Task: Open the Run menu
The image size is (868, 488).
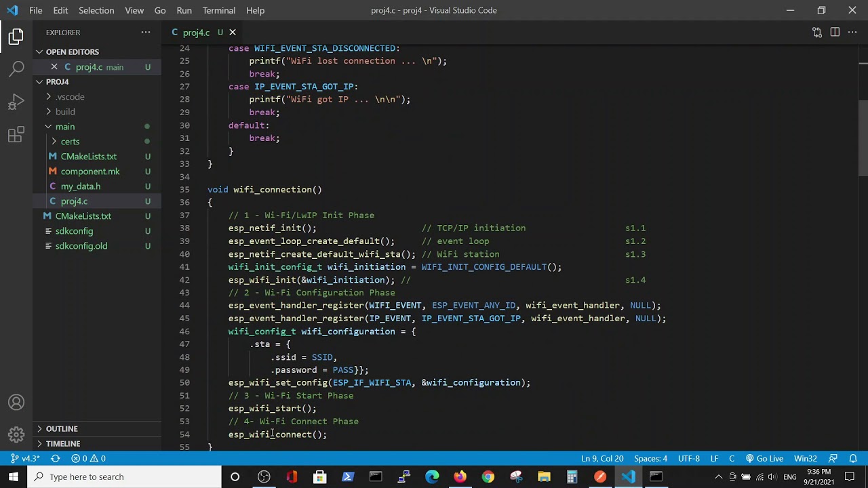Action: 184,10
